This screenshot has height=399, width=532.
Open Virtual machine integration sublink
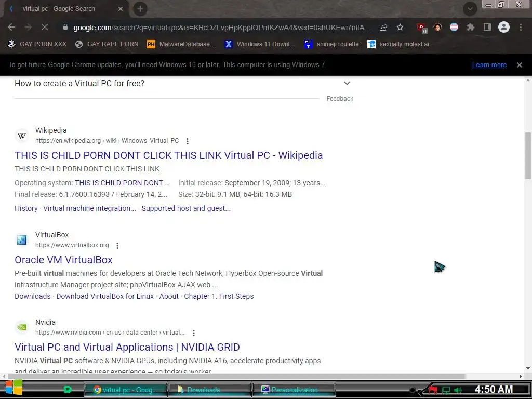point(89,208)
